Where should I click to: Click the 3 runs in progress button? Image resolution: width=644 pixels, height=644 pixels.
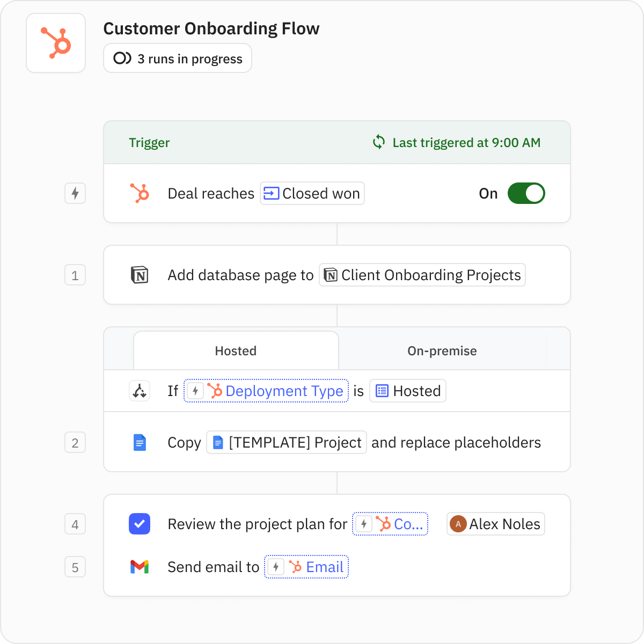click(x=177, y=58)
